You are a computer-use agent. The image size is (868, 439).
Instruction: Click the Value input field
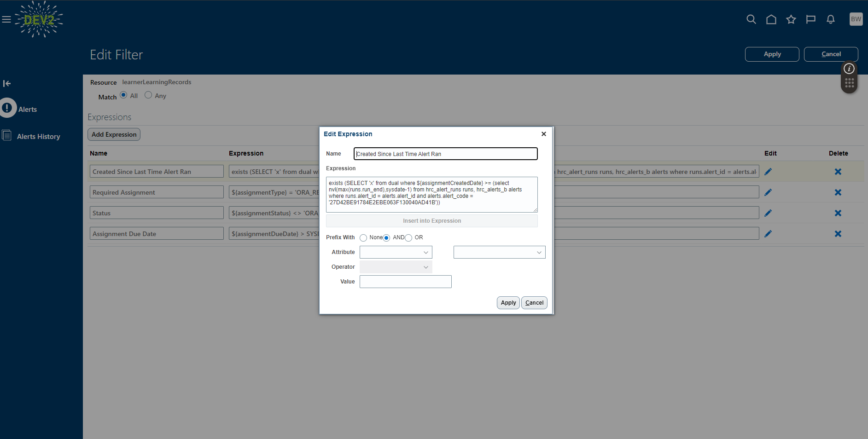406,282
